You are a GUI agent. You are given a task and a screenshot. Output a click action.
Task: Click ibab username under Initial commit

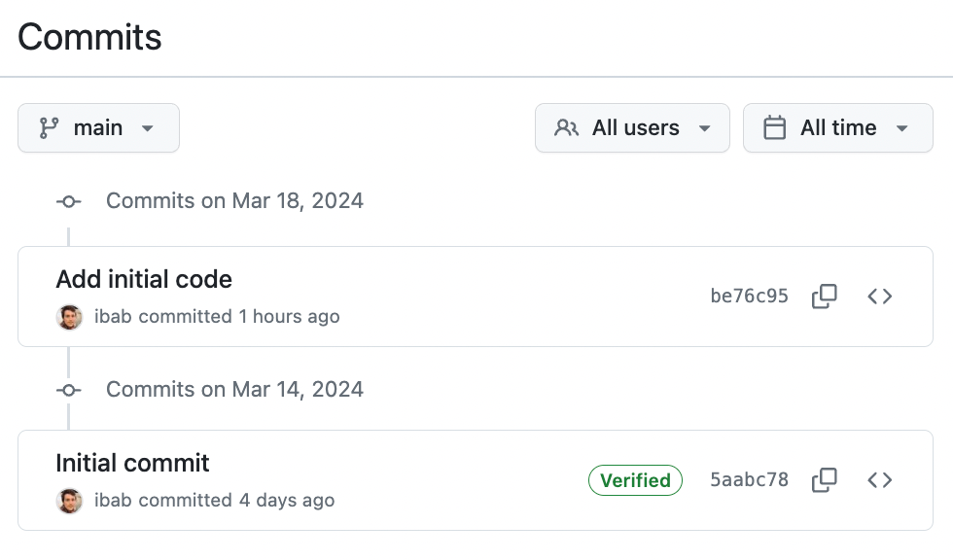113,500
